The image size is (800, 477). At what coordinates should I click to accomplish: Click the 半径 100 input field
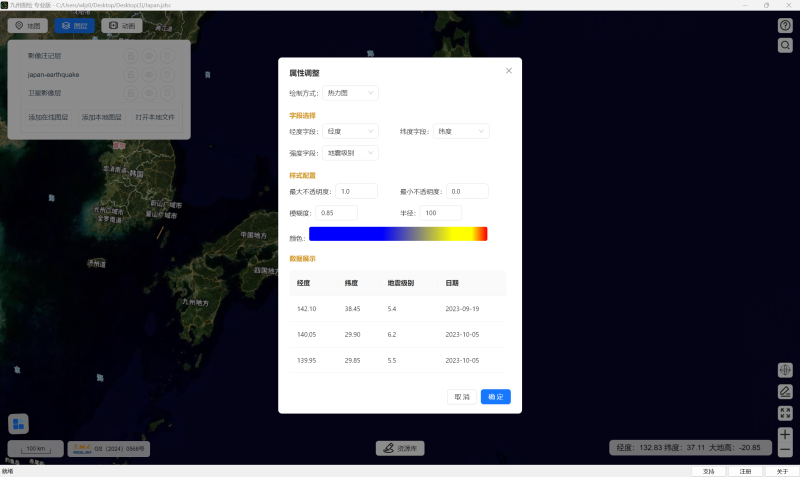[x=441, y=213]
